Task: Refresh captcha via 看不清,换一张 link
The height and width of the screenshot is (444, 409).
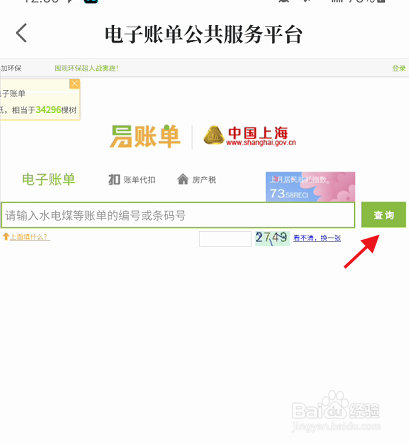Action: 317,238
